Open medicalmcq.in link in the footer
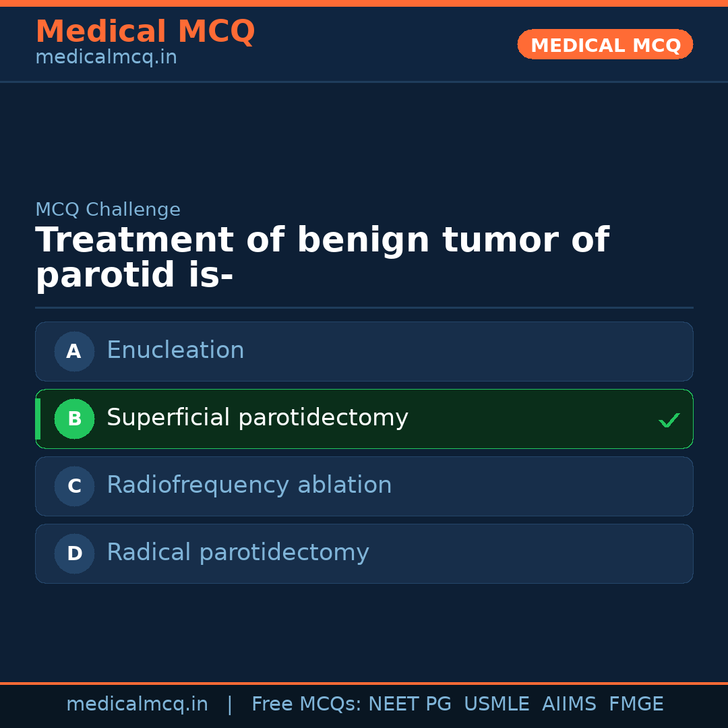This screenshot has width=728, height=728. click(x=137, y=704)
